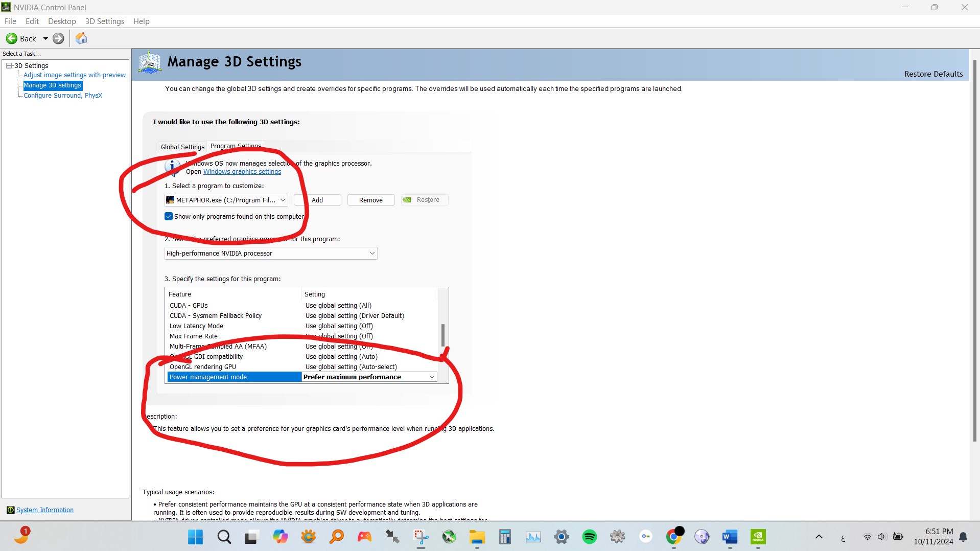Image resolution: width=980 pixels, height=551 pixels.
Task: Select the Low Latency Mode row
Action: 302,326
